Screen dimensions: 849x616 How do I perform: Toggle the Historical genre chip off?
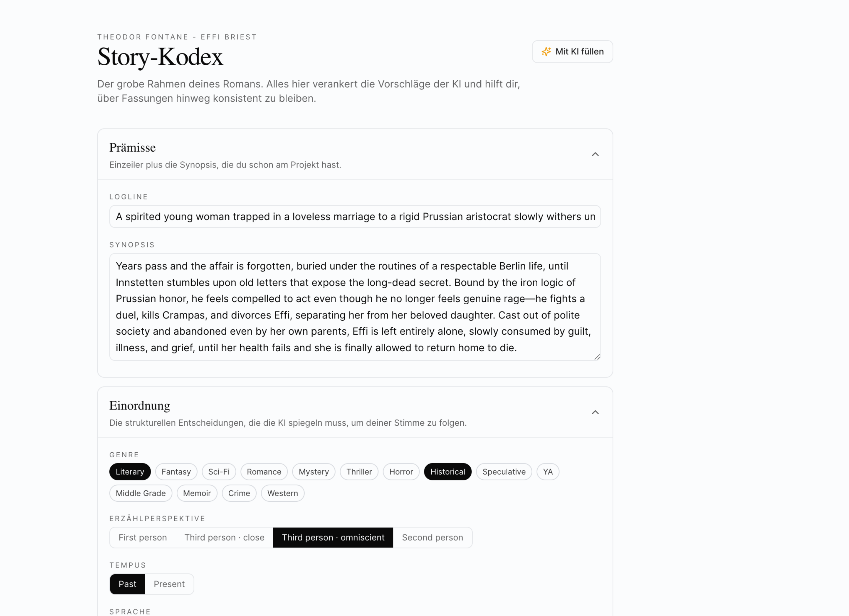(x=447, y=472)
